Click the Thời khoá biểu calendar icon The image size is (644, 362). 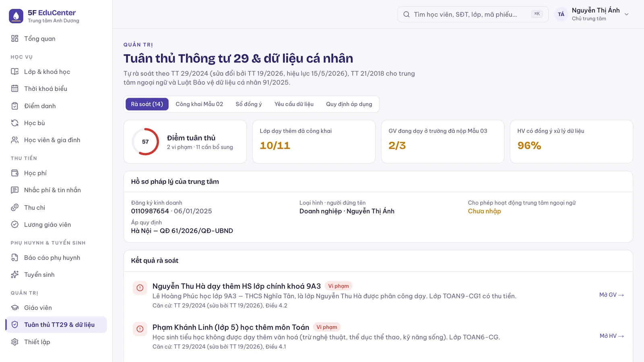pyautogui.click(x=15, y=88)
